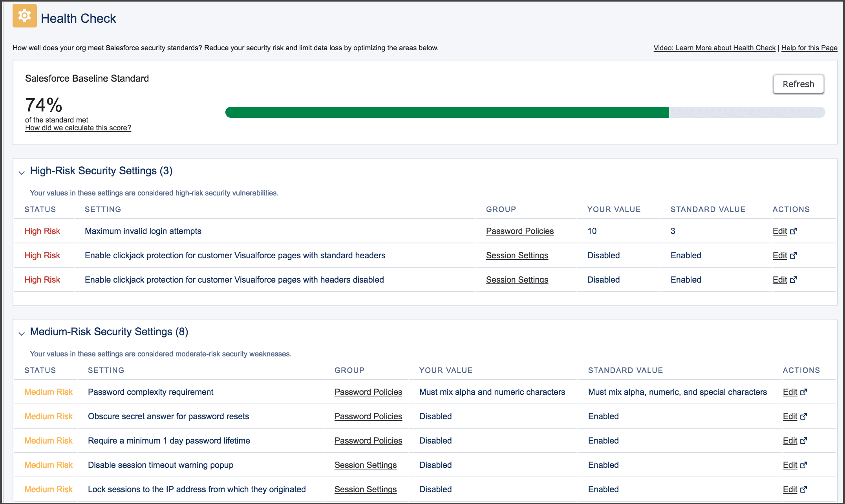Click the 74% score value
Screen dimensions: 845x504
44,105
